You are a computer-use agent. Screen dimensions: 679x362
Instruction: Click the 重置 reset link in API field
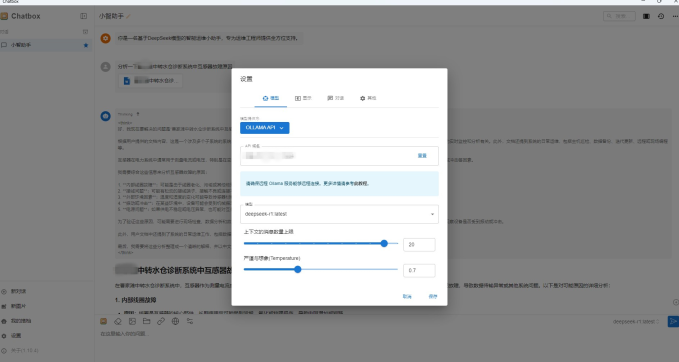click(422, 156)
